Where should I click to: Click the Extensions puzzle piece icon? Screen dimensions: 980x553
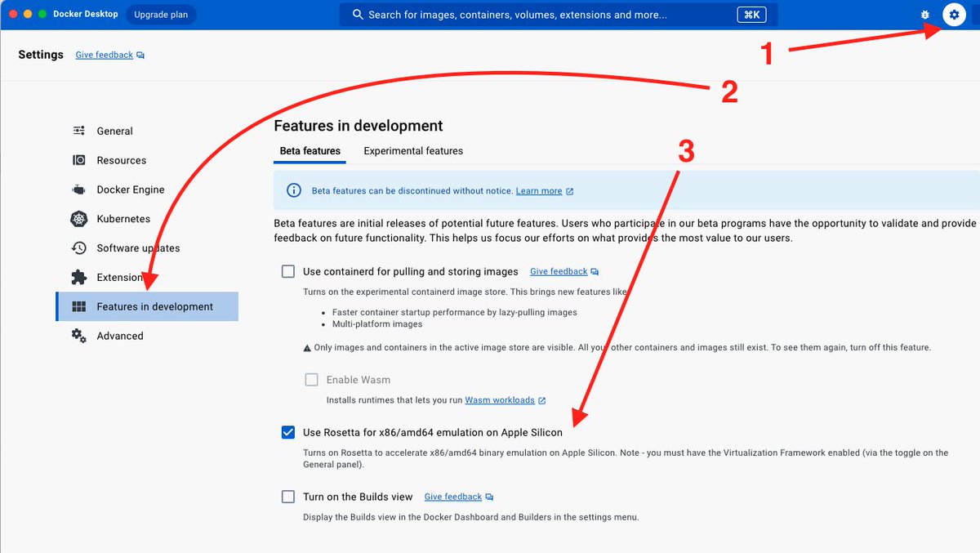(x=79, y=277)
